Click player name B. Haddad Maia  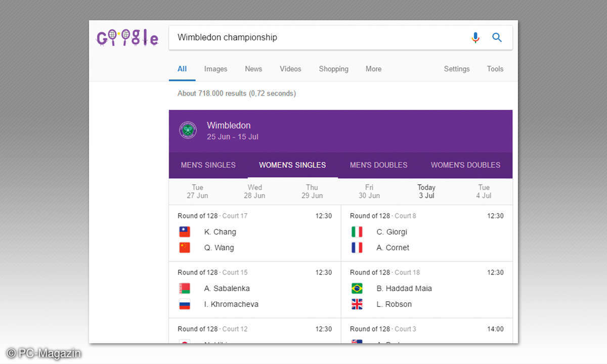point(404,289)
